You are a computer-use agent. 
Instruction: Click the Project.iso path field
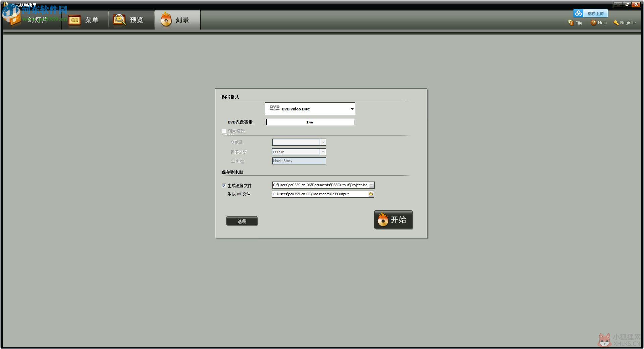pos(320,185)
